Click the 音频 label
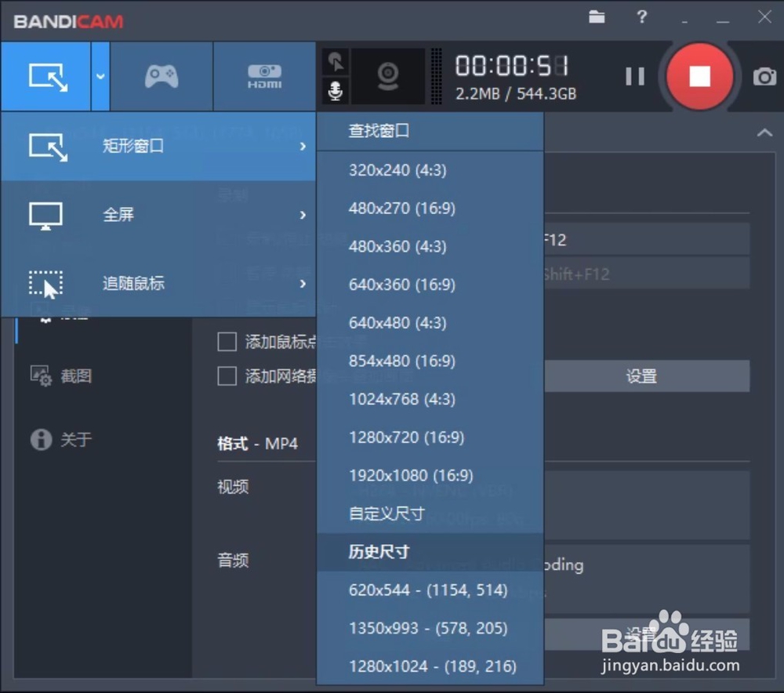The width and height of the screenshot is (784, 693). click(x=233, y=560)
